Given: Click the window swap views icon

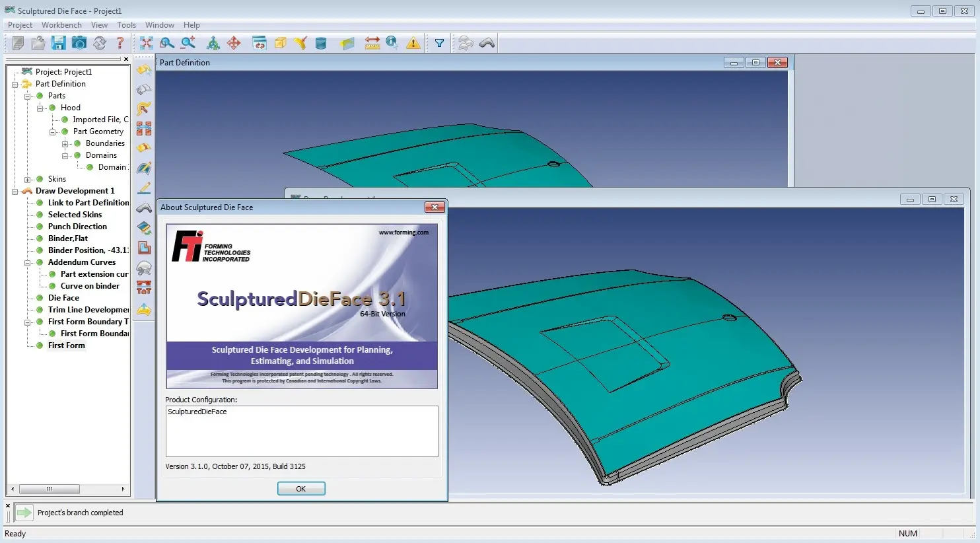Looking at the screenshot, I should [260, 43].
